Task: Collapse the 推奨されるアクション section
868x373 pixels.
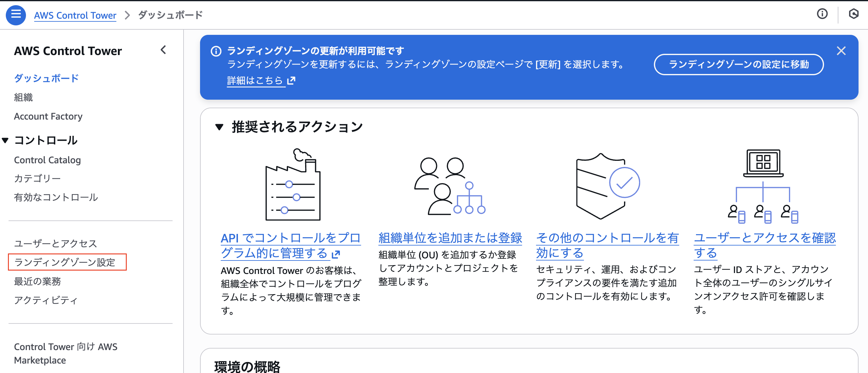Action: (x=219, y=127)
